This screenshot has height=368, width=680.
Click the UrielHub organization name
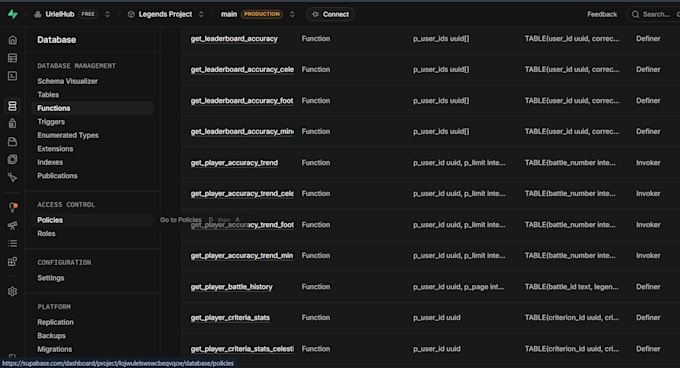(x=60, y=14)
